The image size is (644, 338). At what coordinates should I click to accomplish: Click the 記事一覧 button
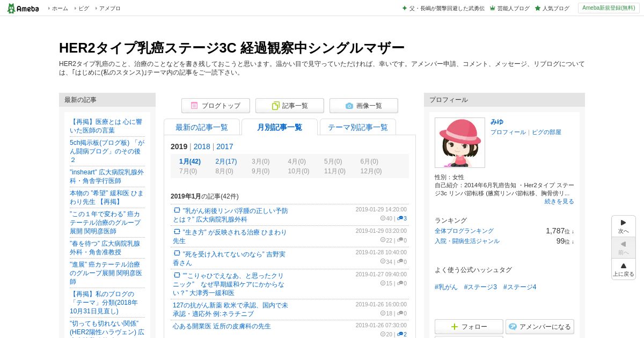click(x=289, y=106)
